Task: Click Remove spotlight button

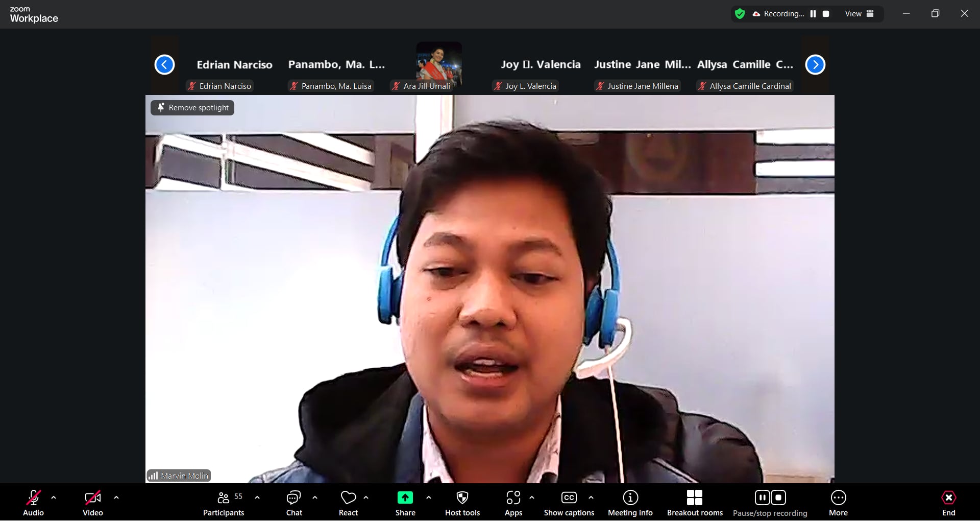Action: 192,108
